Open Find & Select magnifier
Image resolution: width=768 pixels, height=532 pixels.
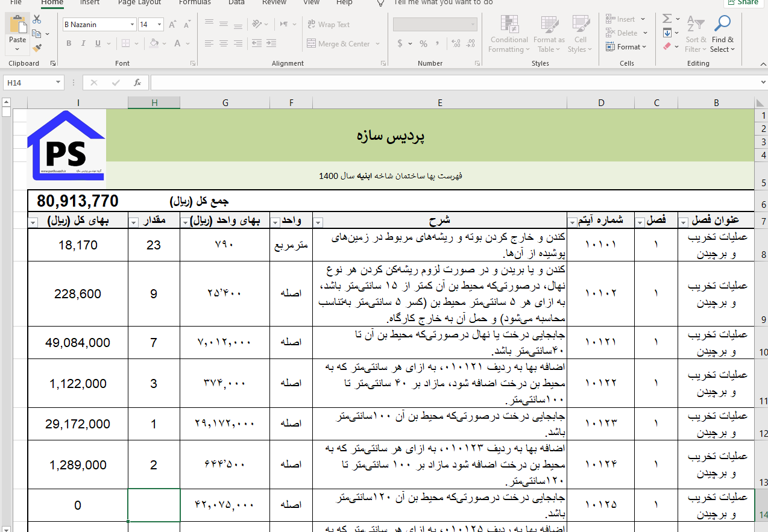click(722, 34)
